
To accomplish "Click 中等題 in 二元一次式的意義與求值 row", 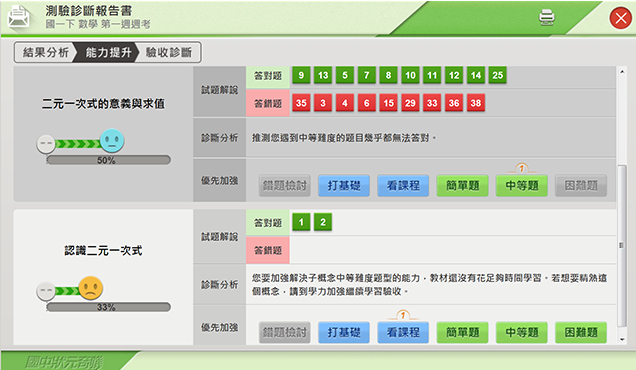I will point(522,186).
